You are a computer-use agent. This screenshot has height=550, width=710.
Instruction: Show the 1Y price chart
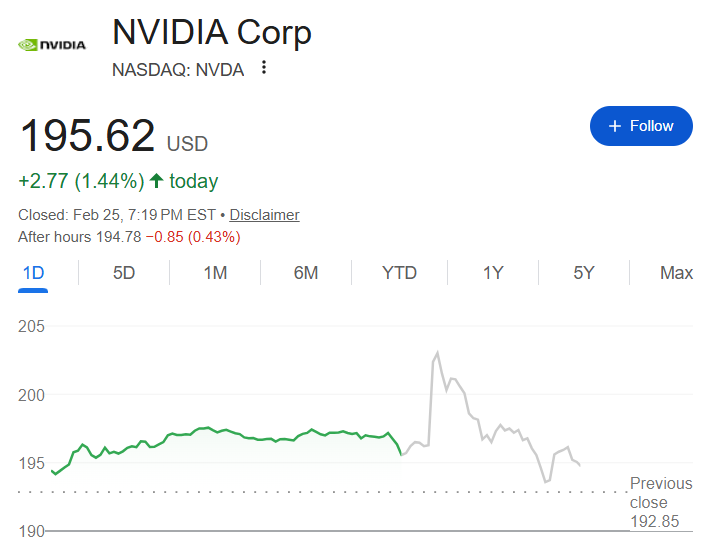(x=493, y=273)
